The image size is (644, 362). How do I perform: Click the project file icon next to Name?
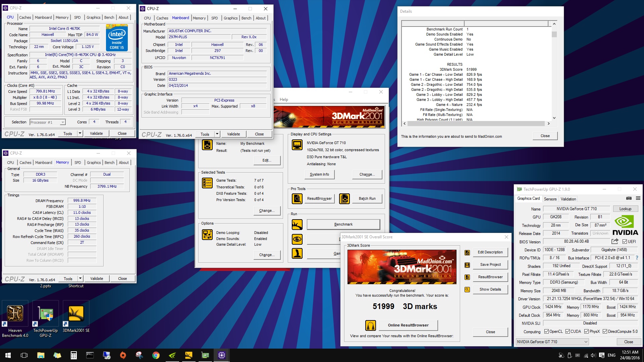coord(207,145)
